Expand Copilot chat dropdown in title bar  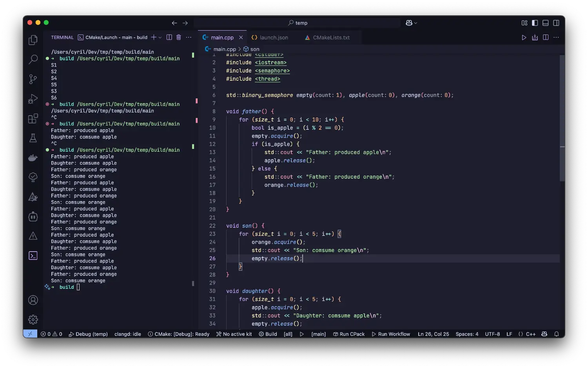[x=416, y=23]
